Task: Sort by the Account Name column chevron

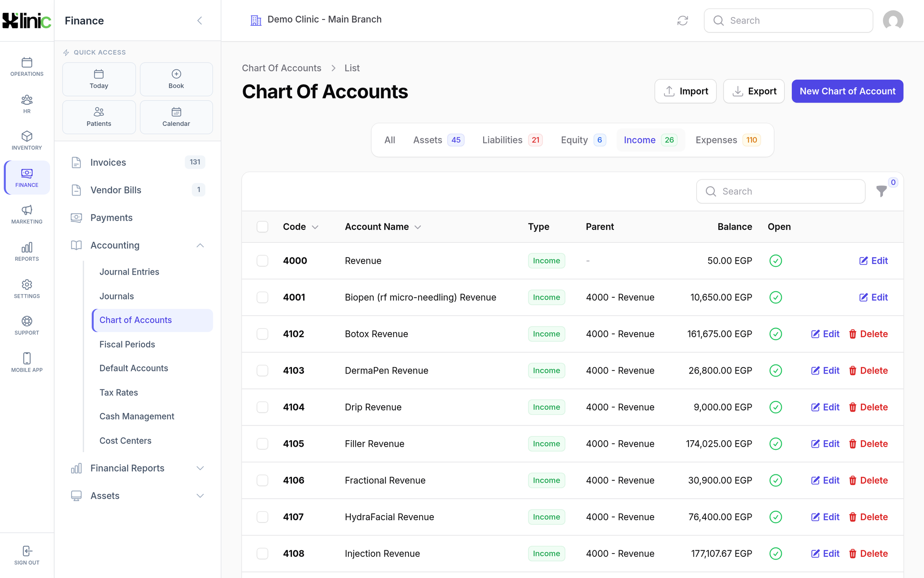Action: tap(418, 227)
